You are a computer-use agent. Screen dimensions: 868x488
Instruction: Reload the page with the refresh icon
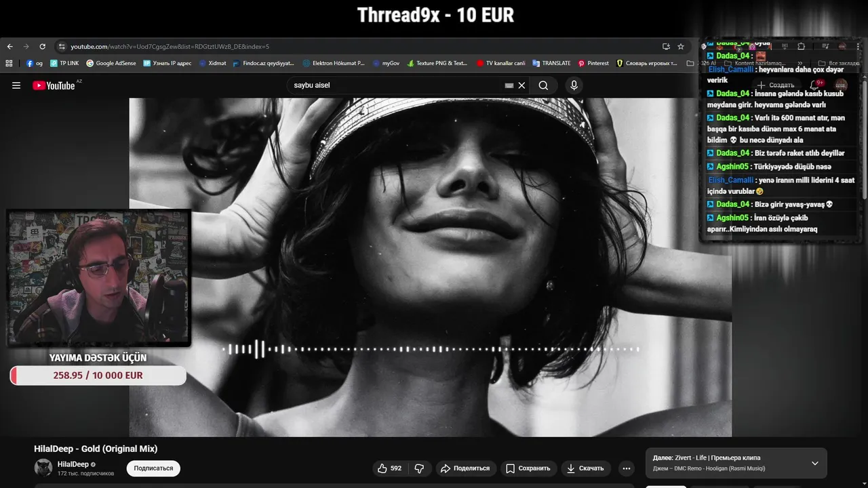point(42,47)
